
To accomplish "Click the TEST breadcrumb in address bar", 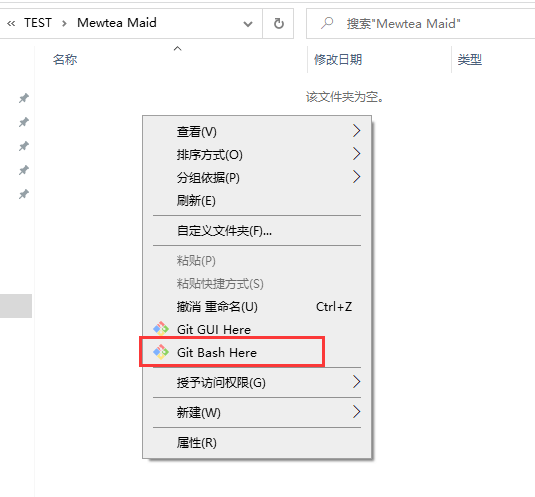I will (38, 23).
